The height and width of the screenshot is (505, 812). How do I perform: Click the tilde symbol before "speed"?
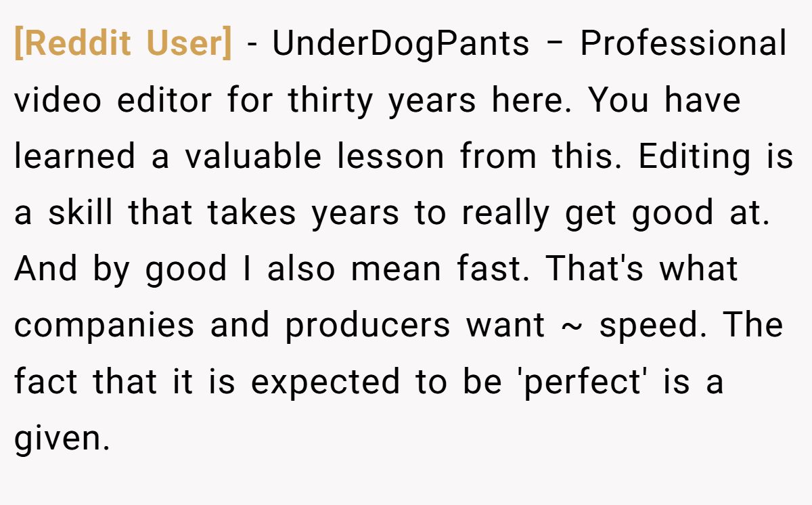click(572, 326)
